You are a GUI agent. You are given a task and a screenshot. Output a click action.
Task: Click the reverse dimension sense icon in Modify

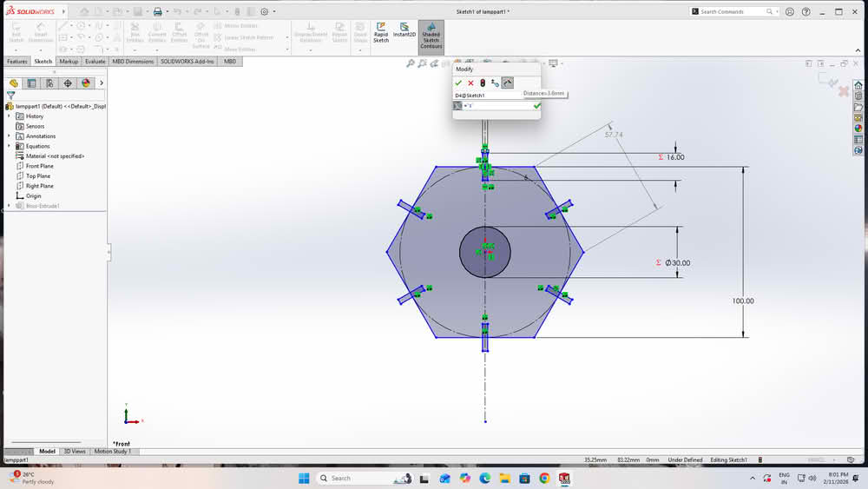click(x=495, y=83)
